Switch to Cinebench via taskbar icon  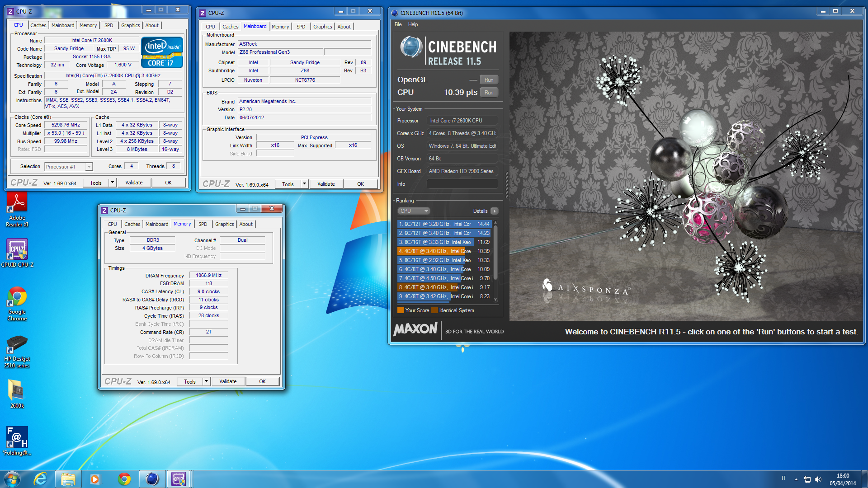152,479
